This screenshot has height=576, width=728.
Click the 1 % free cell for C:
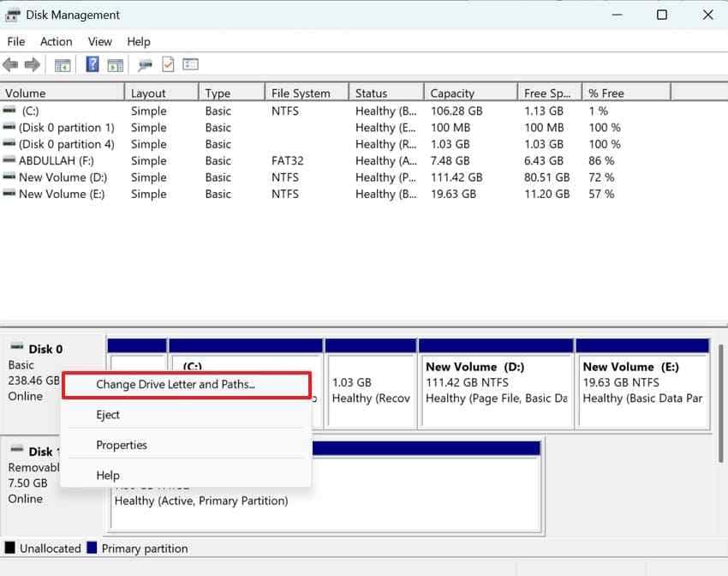pos(598,111)
